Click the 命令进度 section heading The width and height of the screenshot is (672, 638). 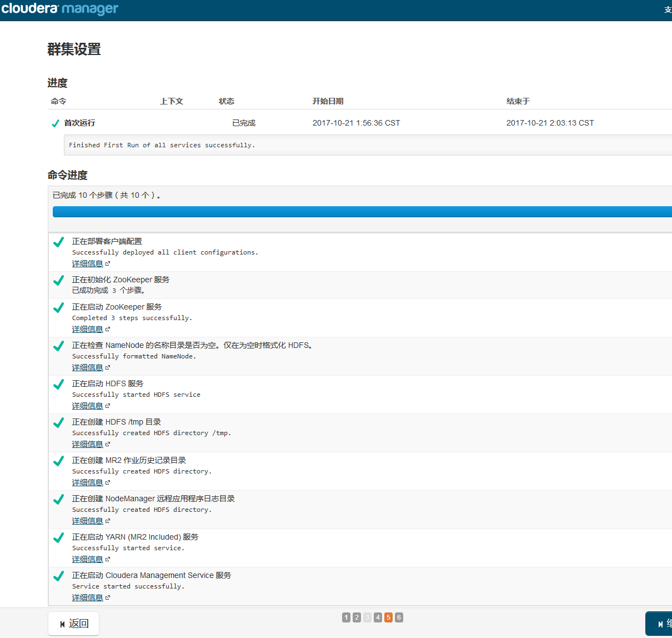click(67, 175)
